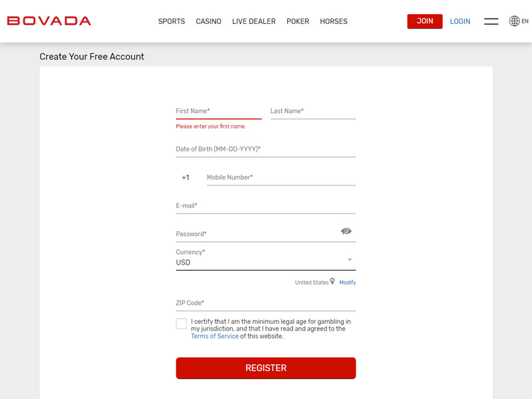Select Live Dealer in navigation
Image resolution: width=532 pixels, height=399 pixels.
[254, 21]
